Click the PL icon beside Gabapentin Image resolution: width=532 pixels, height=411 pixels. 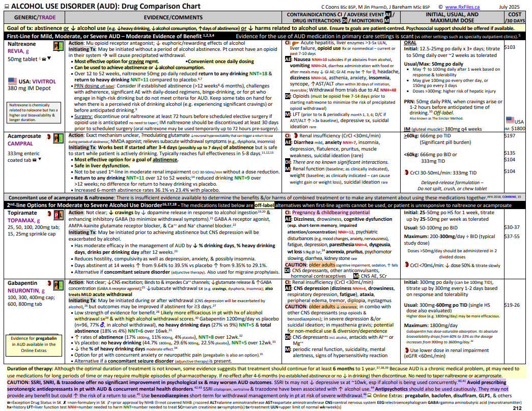point(59,285)
